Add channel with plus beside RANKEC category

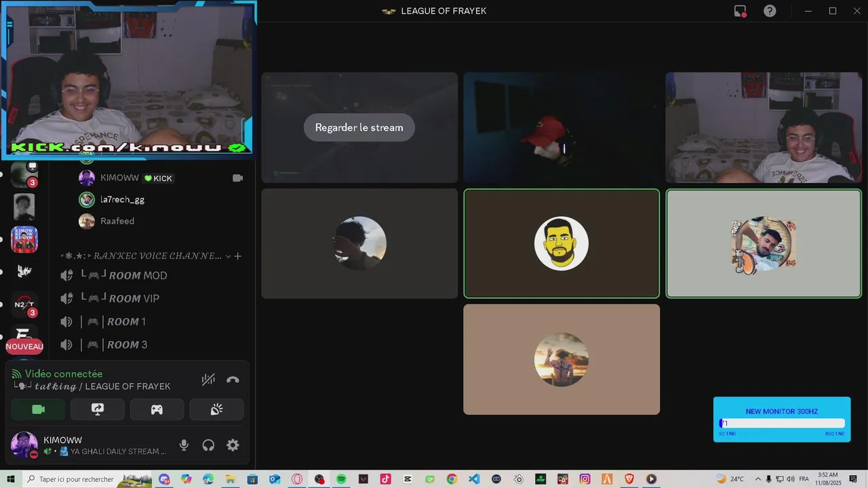[x=238, y=256]
